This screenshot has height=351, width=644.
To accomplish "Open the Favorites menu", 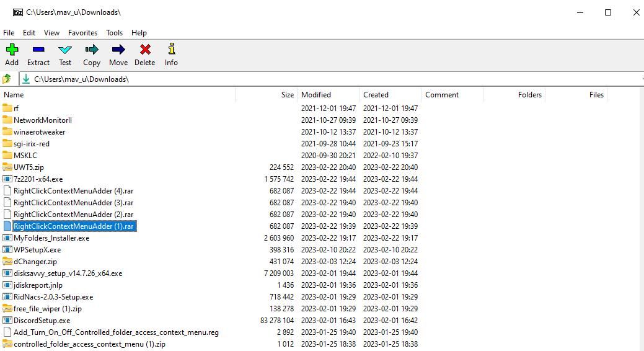I will tap(82, 32).
